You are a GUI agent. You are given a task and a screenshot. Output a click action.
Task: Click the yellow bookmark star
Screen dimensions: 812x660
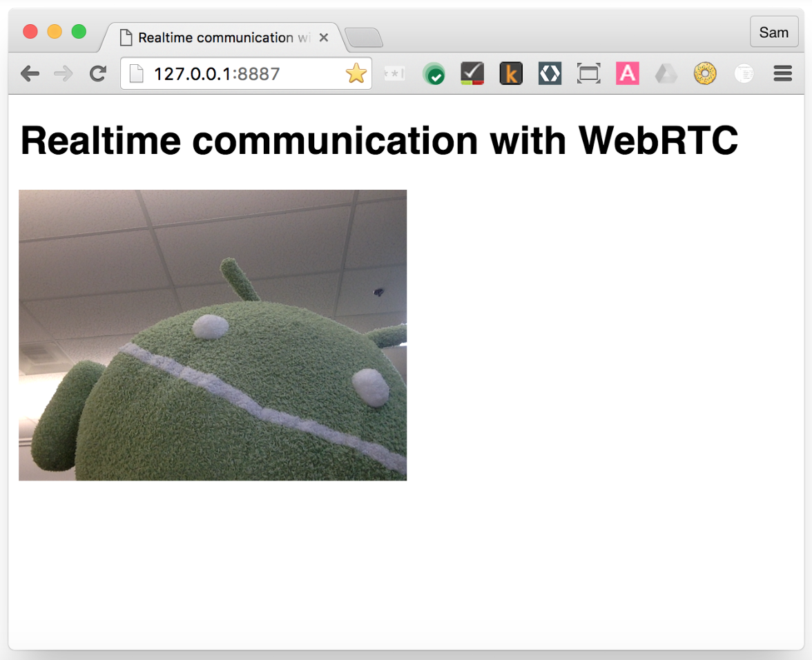(356, 73)
